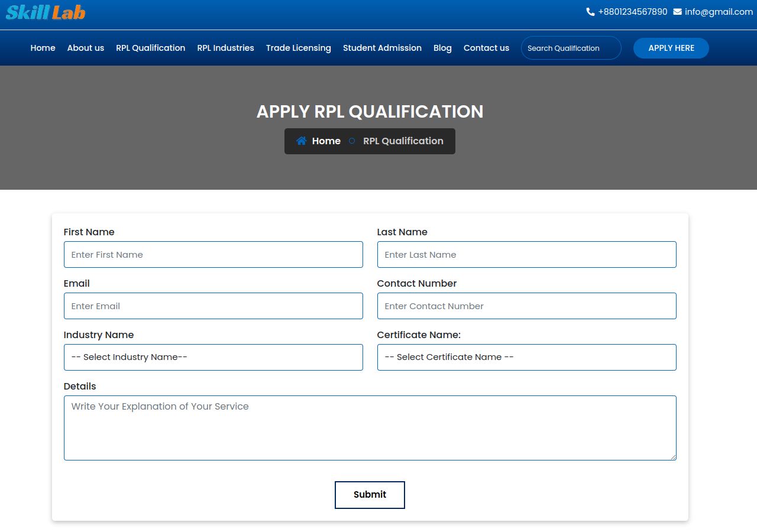Click the Home breadcrumb link
Image resolution: width=757 pixels, height=532 pixels.
coord(326,141)
